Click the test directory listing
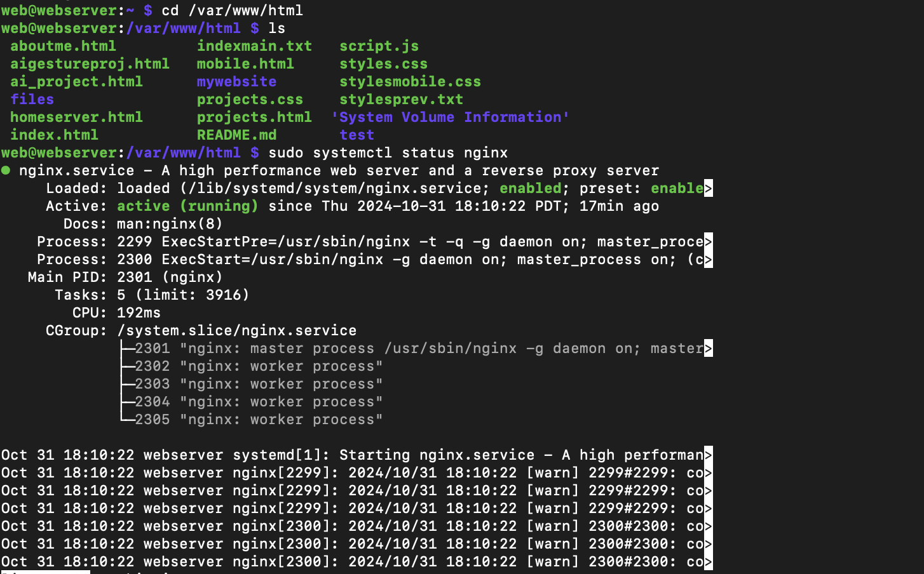This screenshot has height=574, width=924. click(x=357, y=135)
